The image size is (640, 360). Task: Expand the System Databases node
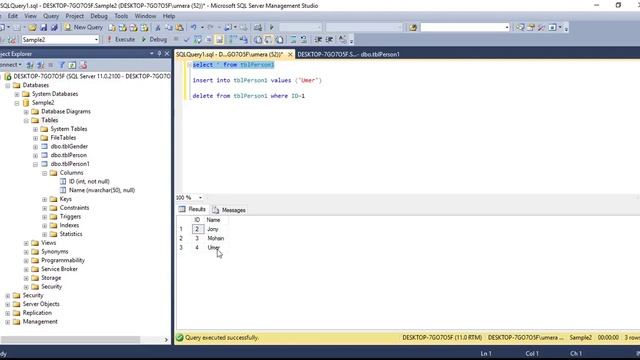click(x=17, y=94)
